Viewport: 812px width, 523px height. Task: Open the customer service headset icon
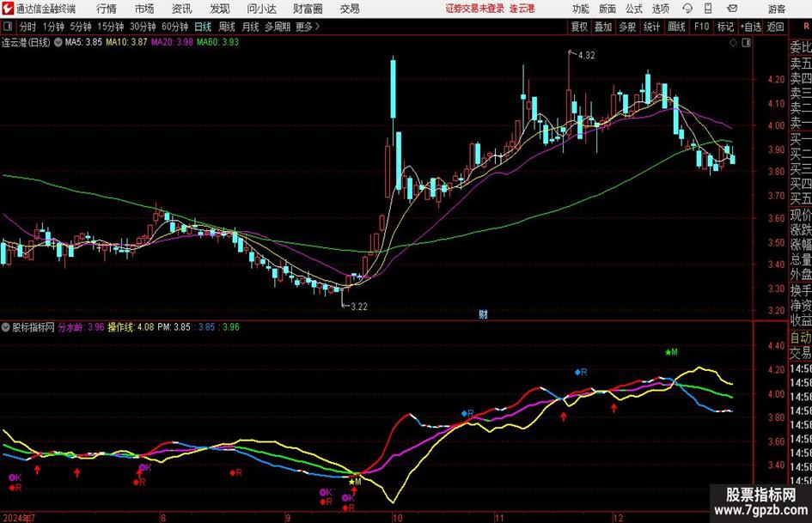pos(687,9)
